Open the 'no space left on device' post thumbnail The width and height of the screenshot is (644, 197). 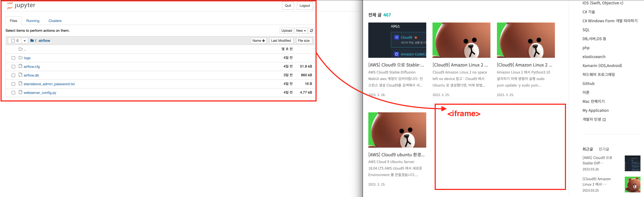461,40
